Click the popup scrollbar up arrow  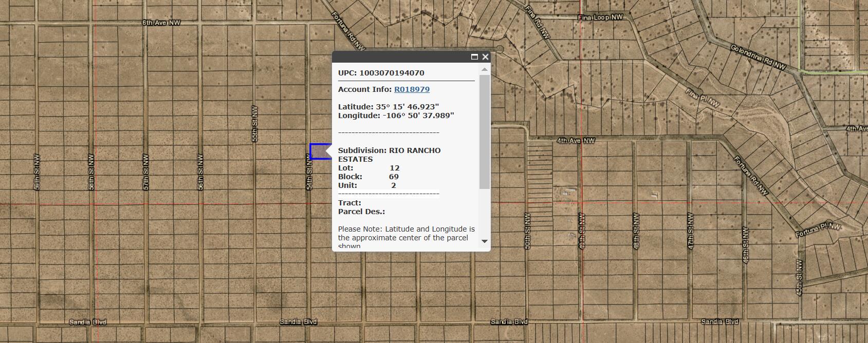click(484, 69)
